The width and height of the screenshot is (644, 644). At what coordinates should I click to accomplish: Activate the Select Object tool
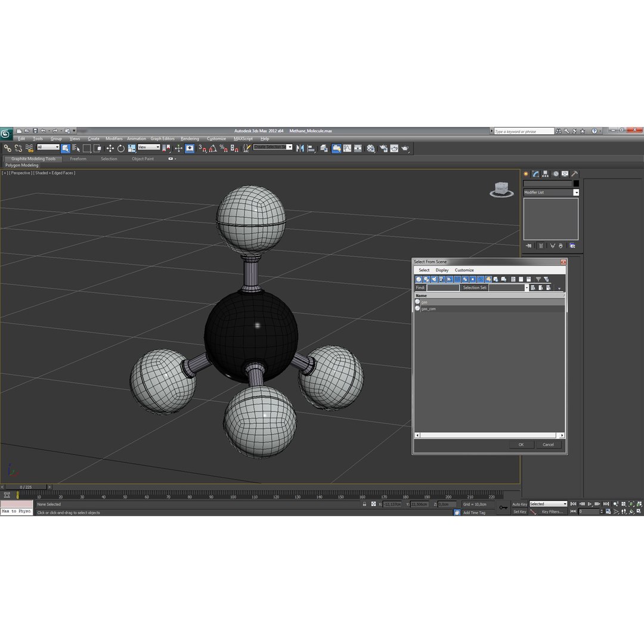coord(66,148)
